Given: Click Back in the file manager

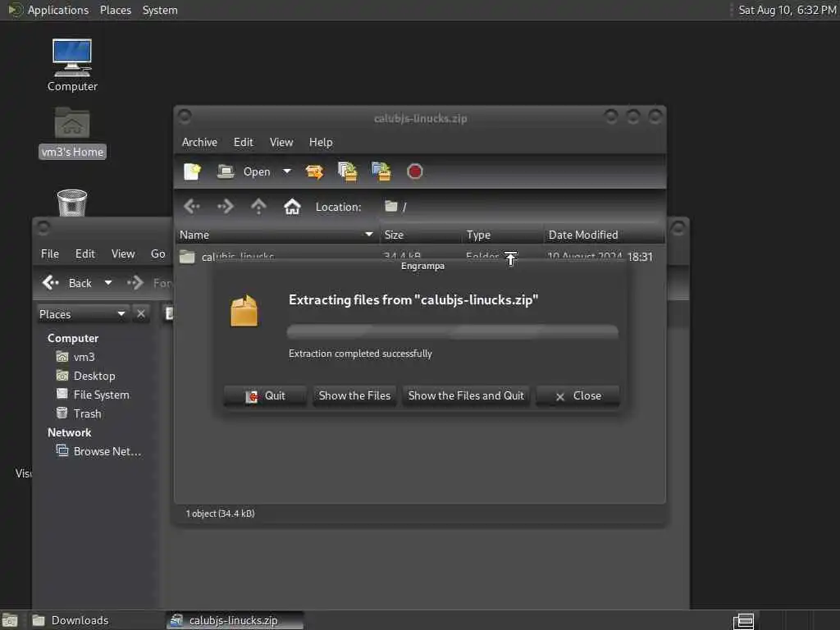Looking at the screenshot, I should coord(67,283).
